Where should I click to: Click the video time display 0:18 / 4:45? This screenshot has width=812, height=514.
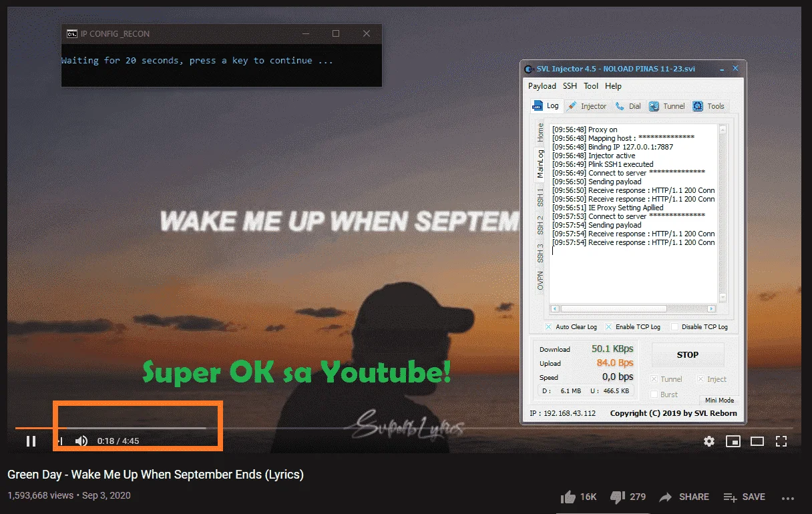118,441
